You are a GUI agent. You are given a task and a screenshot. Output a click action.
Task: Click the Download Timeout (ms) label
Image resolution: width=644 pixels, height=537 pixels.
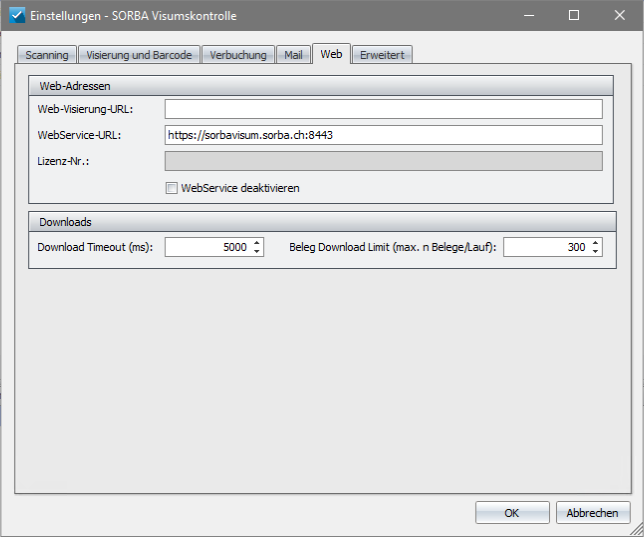coord(95,247)
